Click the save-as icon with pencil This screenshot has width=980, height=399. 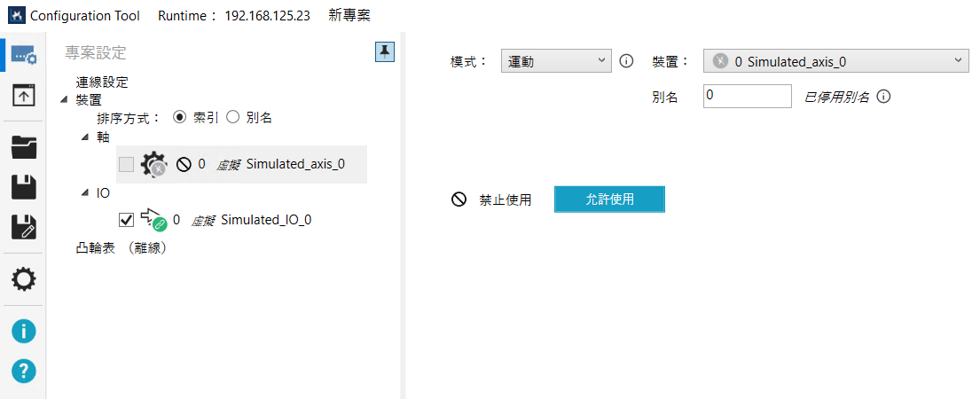pyautogui.click(x=23, y=226)
